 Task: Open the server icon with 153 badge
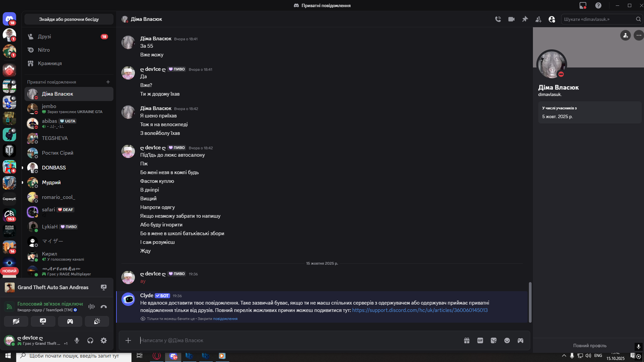tap(10, 215)
